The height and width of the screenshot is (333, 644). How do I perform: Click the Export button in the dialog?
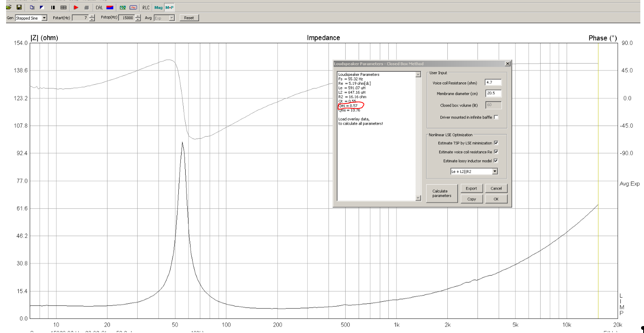[x=471, y=188]
